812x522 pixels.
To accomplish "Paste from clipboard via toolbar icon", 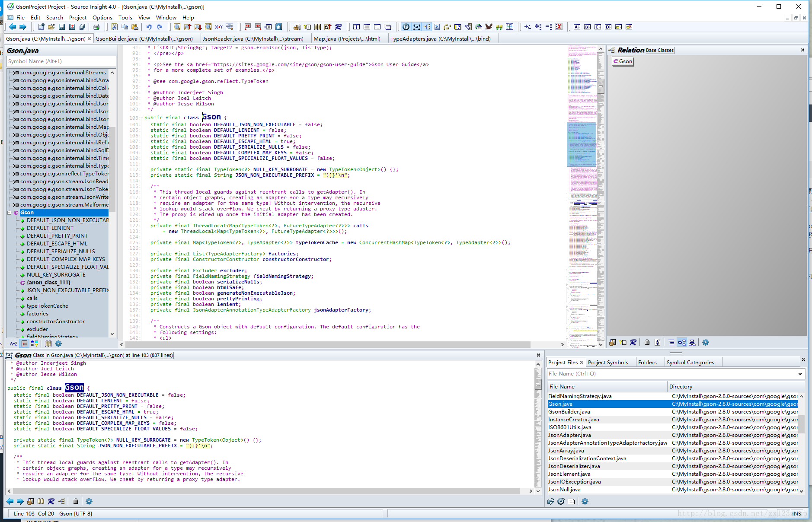I will pyautogui.click(x=135, y=27).
